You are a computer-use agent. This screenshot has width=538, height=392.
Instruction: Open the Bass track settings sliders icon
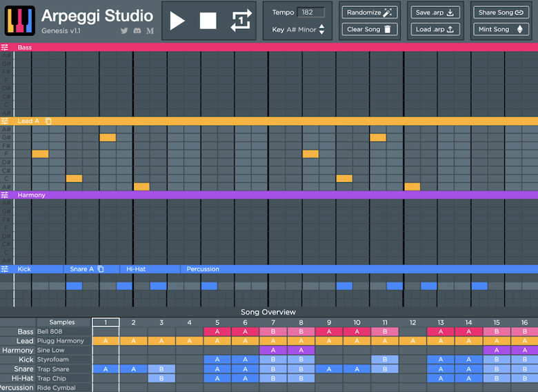(x=4, y=48)
